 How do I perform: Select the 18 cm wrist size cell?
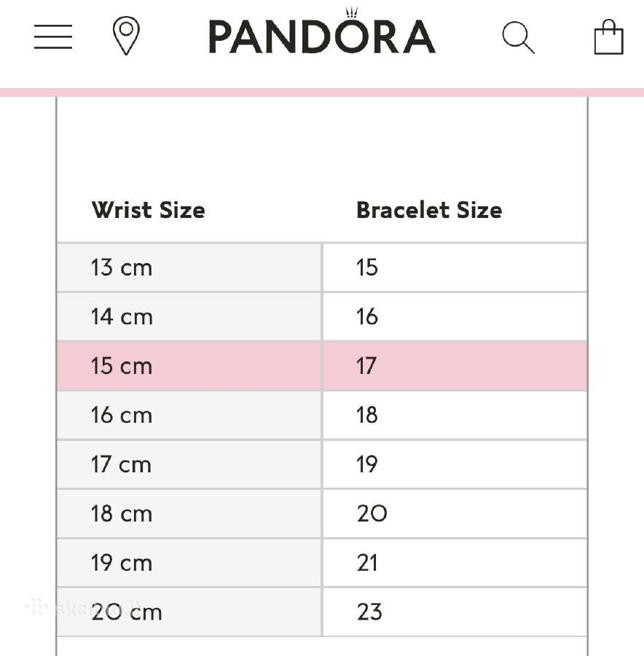(x=189, y=514)
